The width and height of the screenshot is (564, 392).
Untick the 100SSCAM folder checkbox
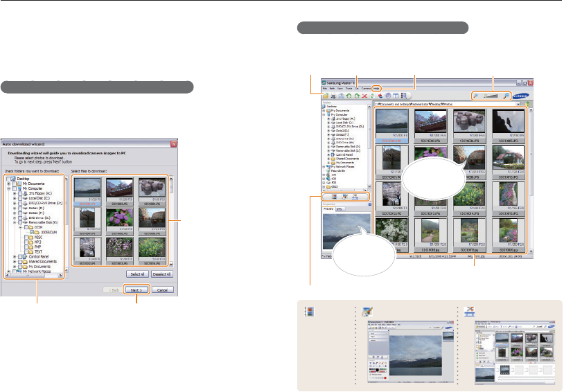point(32,232)
